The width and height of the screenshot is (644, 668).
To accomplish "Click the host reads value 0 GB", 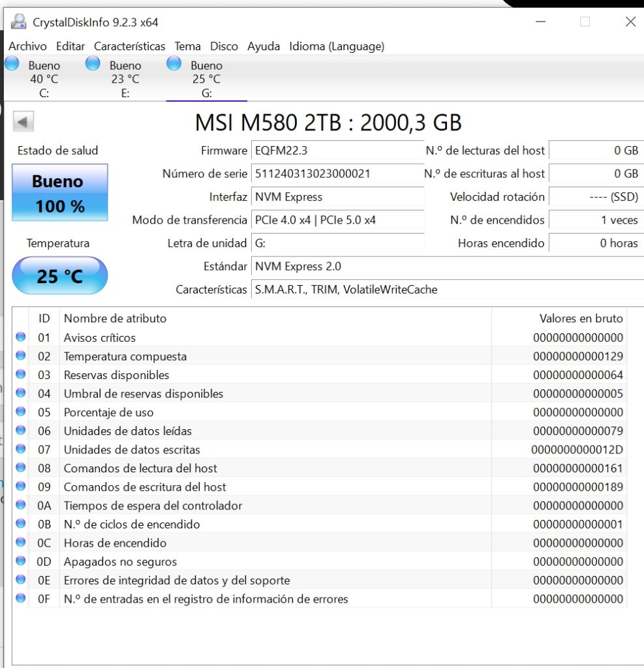I will pos(596,151).
